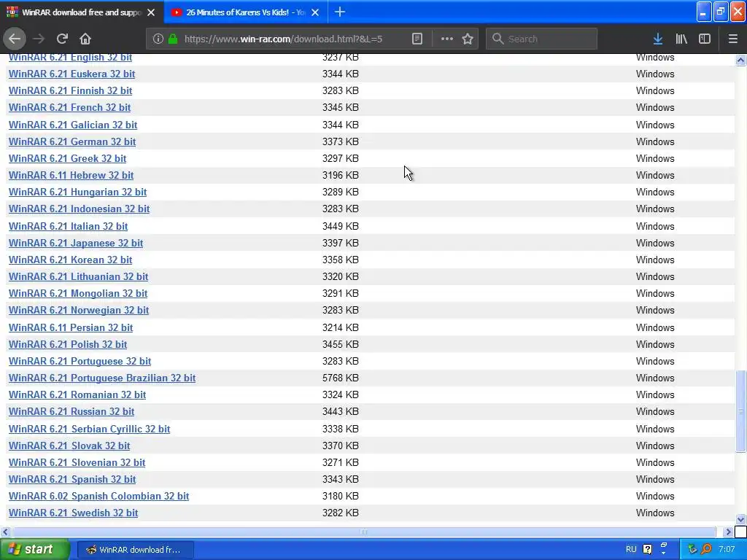Screen dimensions: 747x560
Task: Click horizontal scrollbar right arrow
Action: [728, 532]
